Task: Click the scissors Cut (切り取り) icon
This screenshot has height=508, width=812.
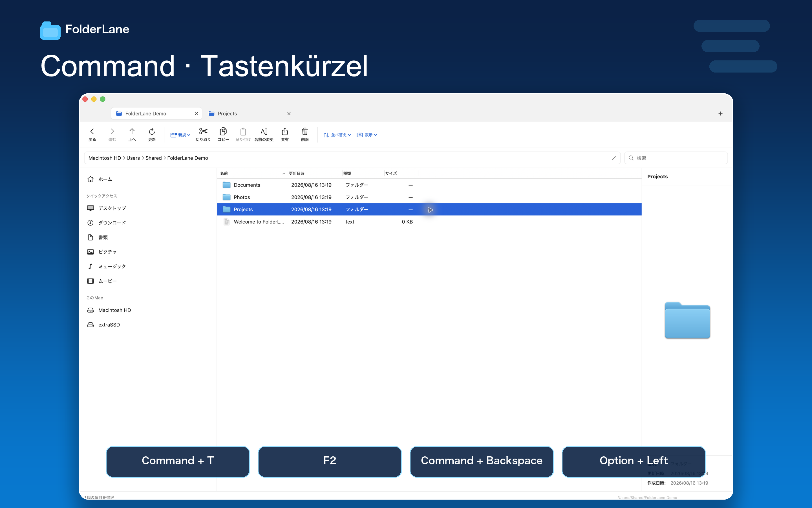Action: (x=203, y=131)
